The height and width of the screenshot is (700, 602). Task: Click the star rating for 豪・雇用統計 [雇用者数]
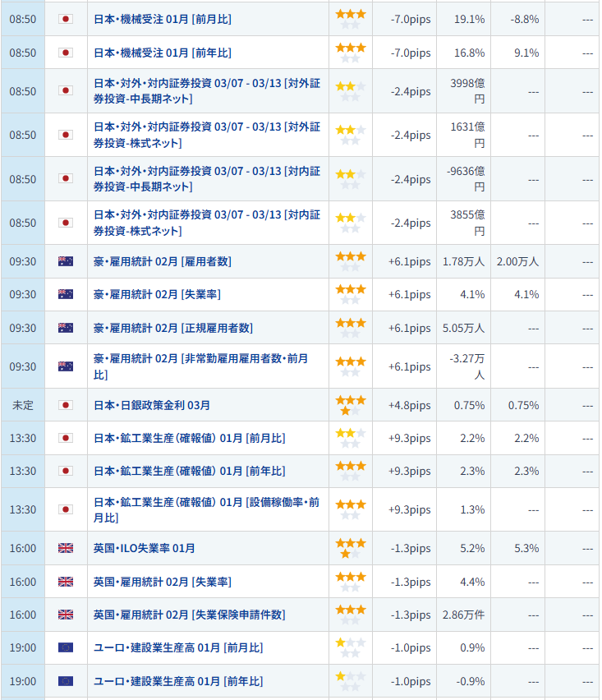point(351,261)
